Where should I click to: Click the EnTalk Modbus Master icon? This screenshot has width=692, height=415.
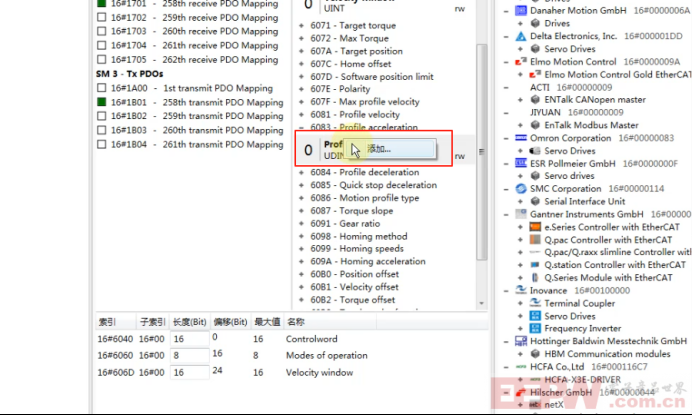click(x=535, y=125)
